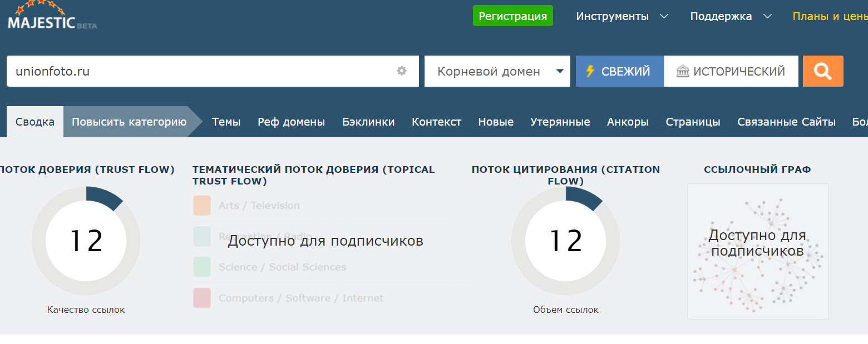Screen dimensions: 868x344
Task: Click the ПОТОК ЦИТИРОВАНИЯ (CITATION FLOW) heading
Action: pos(566,175)
